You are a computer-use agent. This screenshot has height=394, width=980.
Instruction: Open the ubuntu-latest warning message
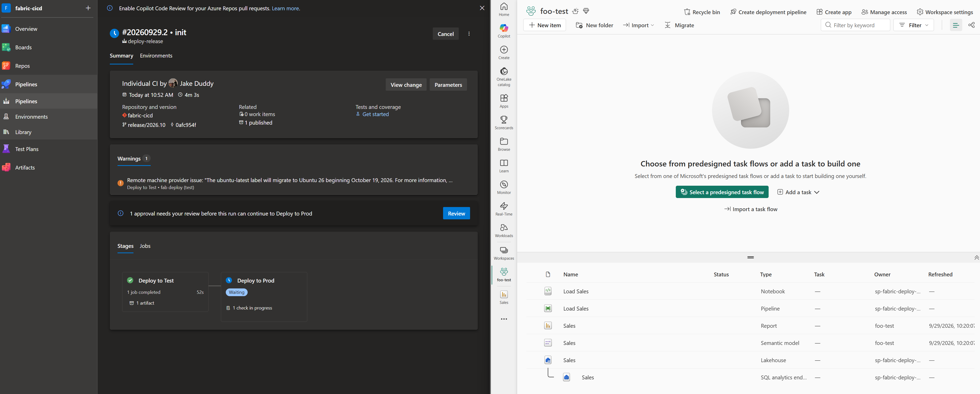pyautogui.click(x=290, y=181)
